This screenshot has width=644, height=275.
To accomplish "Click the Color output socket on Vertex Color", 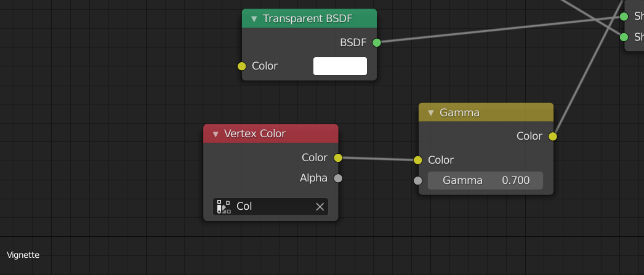I will pos(338,157).
